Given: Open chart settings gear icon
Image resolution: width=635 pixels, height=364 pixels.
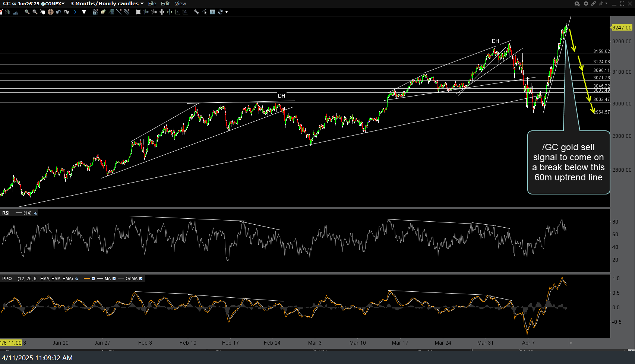Looking at the screenshot, I should (586, 4).
